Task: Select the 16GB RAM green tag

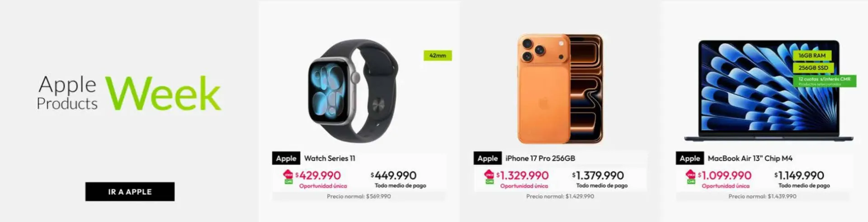Action: [812, 55]
